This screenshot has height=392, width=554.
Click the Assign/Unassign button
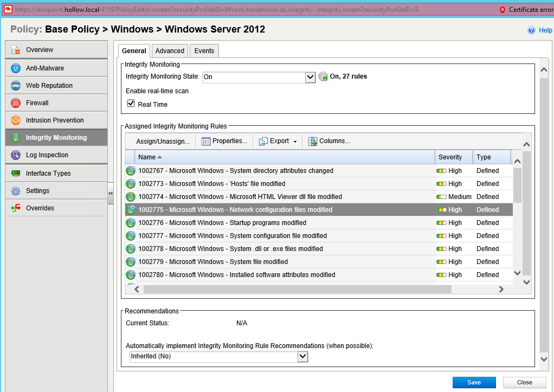pos(163,142)
